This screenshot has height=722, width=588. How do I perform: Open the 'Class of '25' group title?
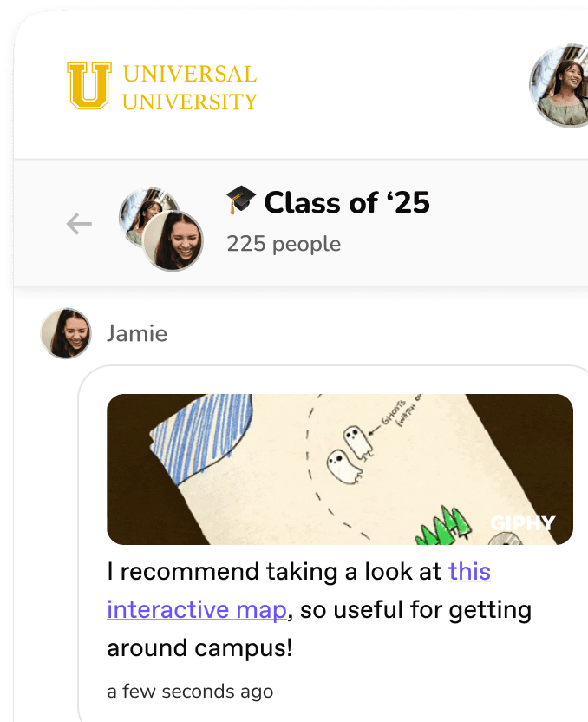click(347, 202)
